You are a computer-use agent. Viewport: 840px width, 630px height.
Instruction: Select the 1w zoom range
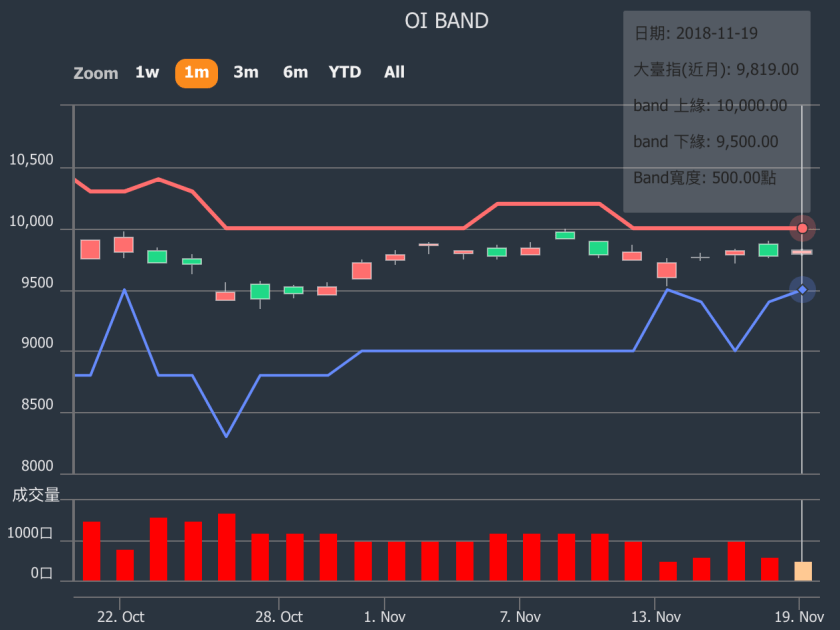(x=147, y=72)
